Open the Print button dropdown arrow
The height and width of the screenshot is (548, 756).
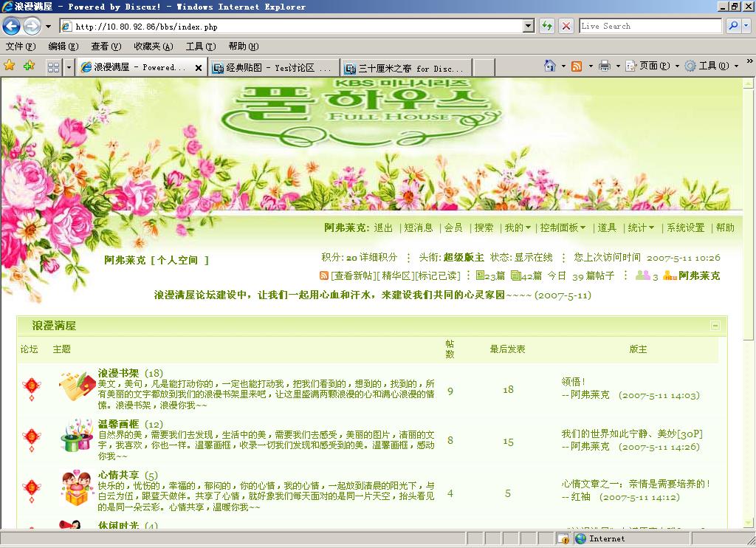click(618, 66)
